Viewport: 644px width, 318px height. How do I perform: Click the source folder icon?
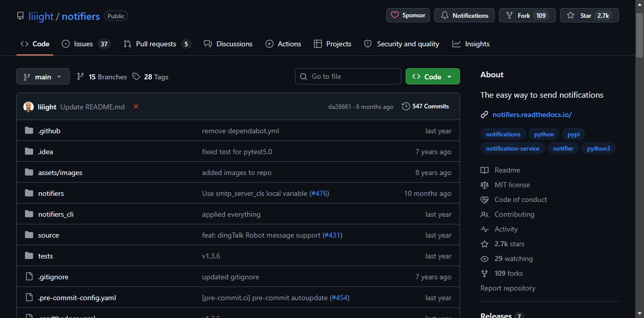coord(29,235)
